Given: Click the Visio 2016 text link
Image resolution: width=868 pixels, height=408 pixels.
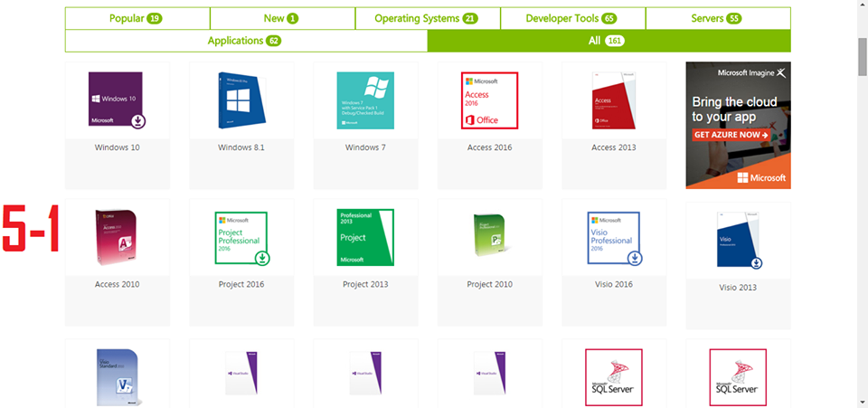Looking at the screenshot, I should coord(614,284).
